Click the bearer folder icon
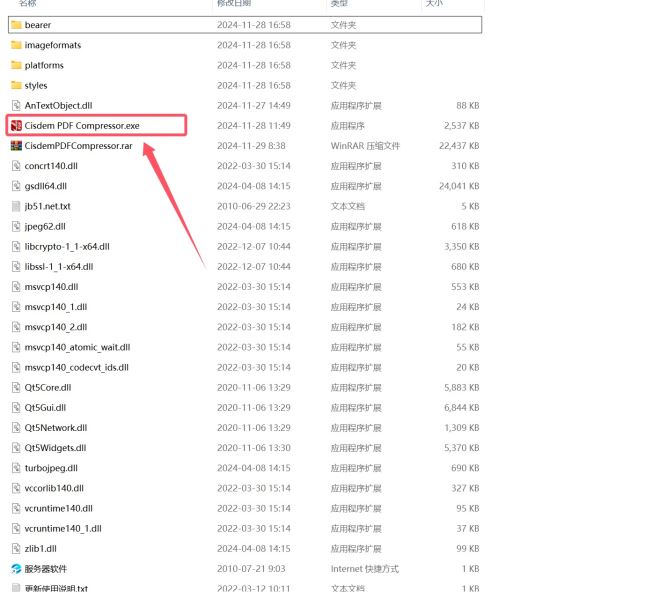This screenshot has height=600, width=660. (16, 25)
